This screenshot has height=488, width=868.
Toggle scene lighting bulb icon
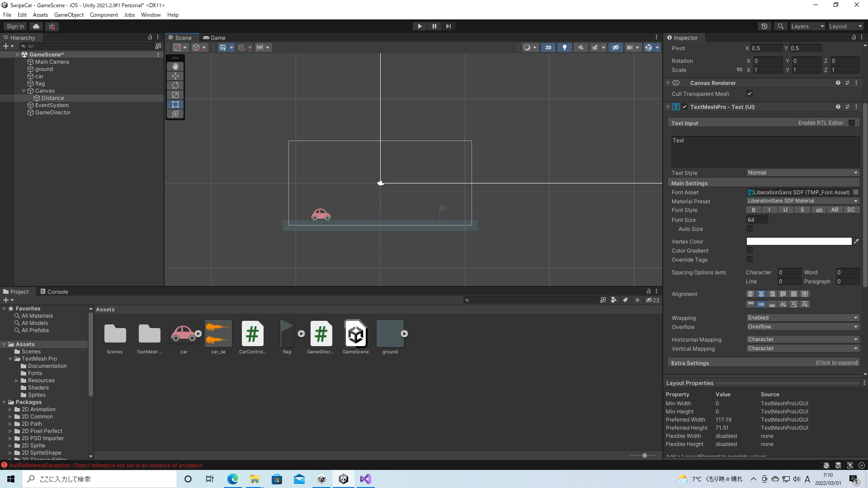[x=564, y=47]
